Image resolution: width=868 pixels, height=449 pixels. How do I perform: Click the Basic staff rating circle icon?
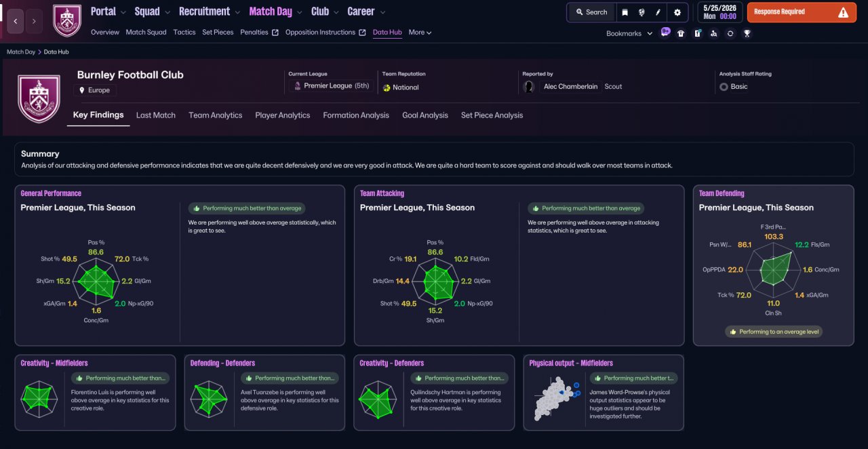[x=724, y=87]
